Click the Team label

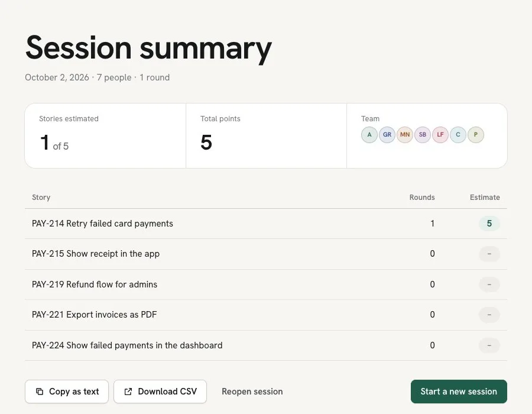click(x=370, y=119)
